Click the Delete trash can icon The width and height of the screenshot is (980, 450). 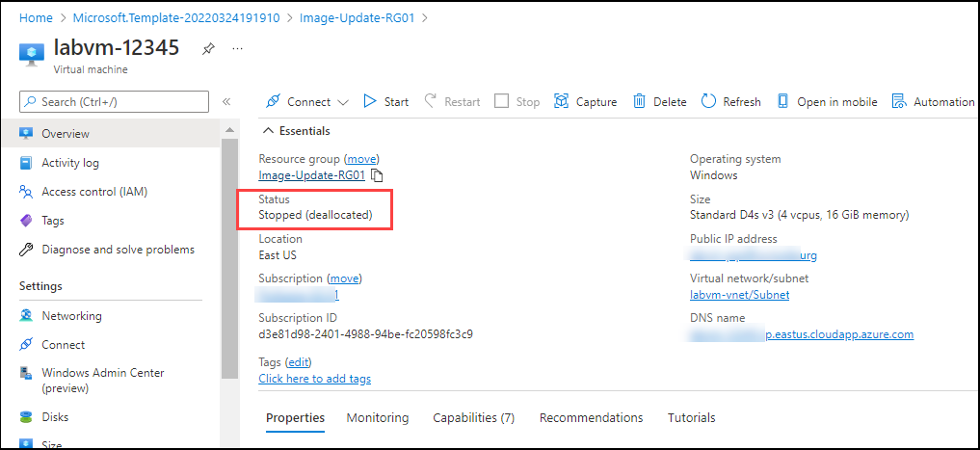(639, 101)
